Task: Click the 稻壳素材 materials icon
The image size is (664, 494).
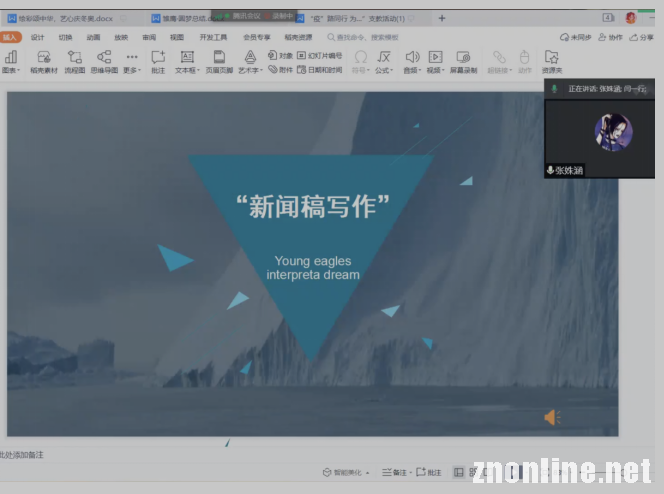Action: [x=43, y=62]
